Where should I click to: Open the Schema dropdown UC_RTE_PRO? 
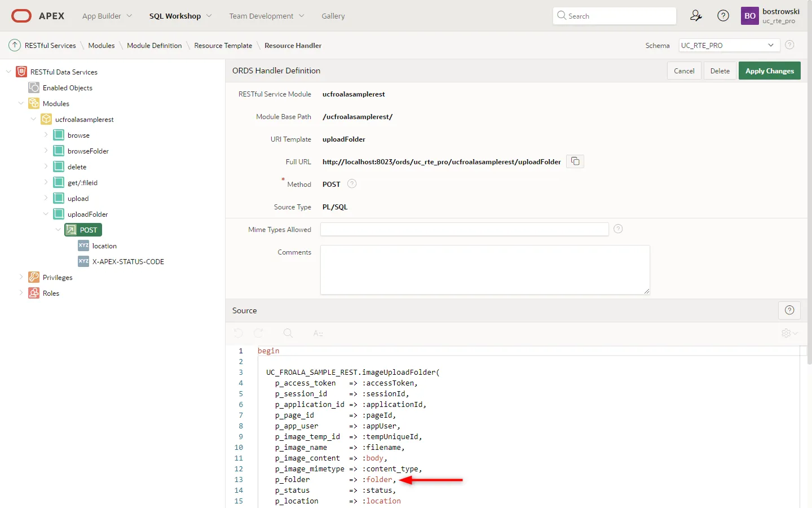[x=729, y=45]
